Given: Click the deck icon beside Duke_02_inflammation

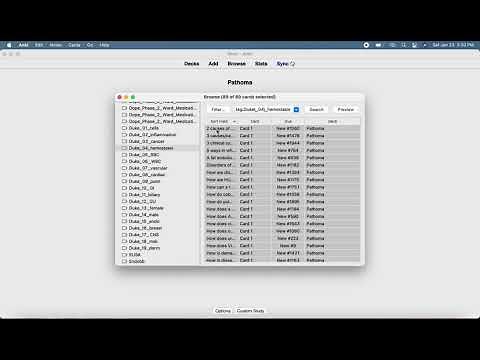Looking at the screenshot, I should pyautogui.click(x=124, y=135).
